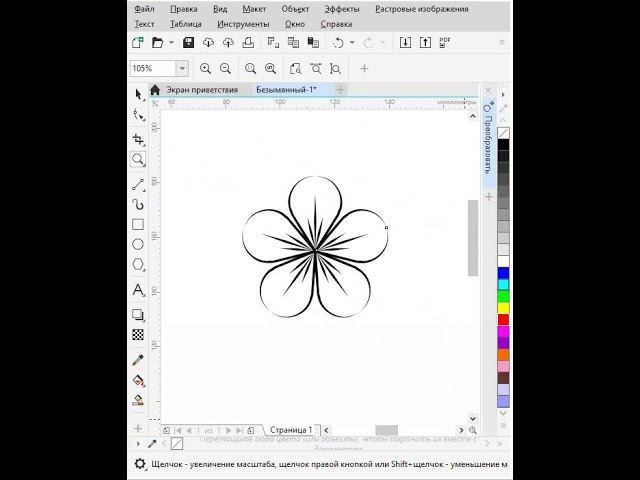Pick the blue color swatch
The image size is (640, 480).
coord(503,273)
